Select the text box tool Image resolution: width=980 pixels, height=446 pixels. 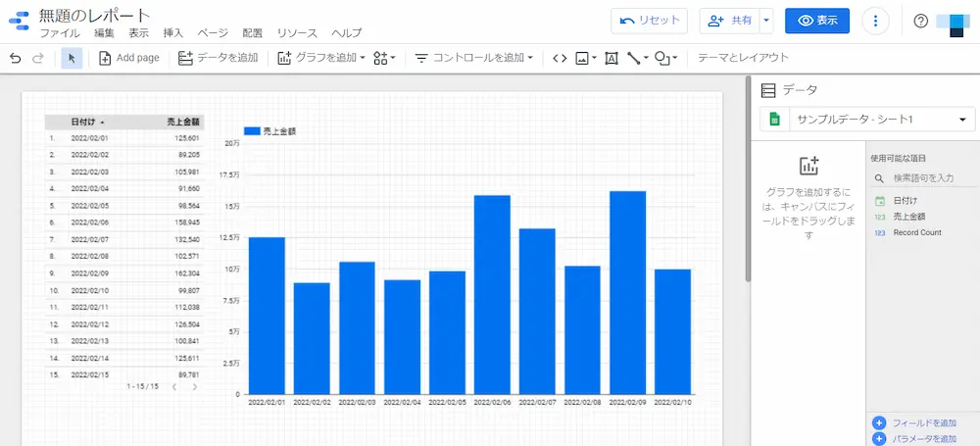[x=612, y=58]
